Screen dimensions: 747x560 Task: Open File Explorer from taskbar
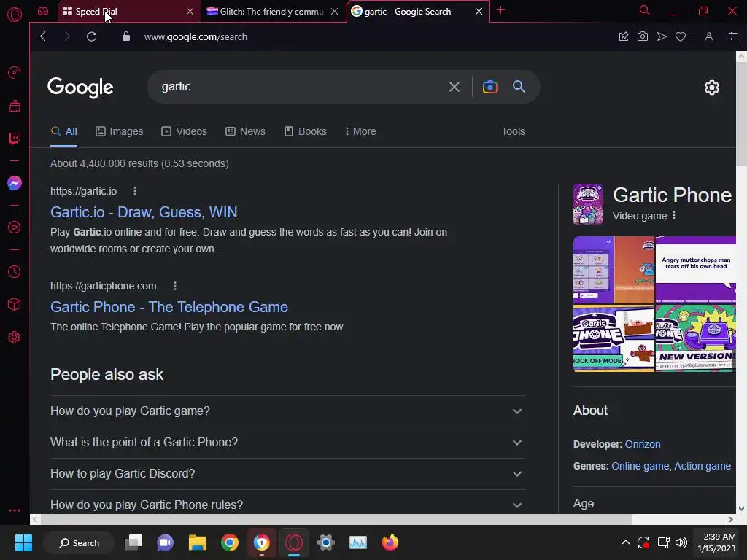tap(197, 542)
